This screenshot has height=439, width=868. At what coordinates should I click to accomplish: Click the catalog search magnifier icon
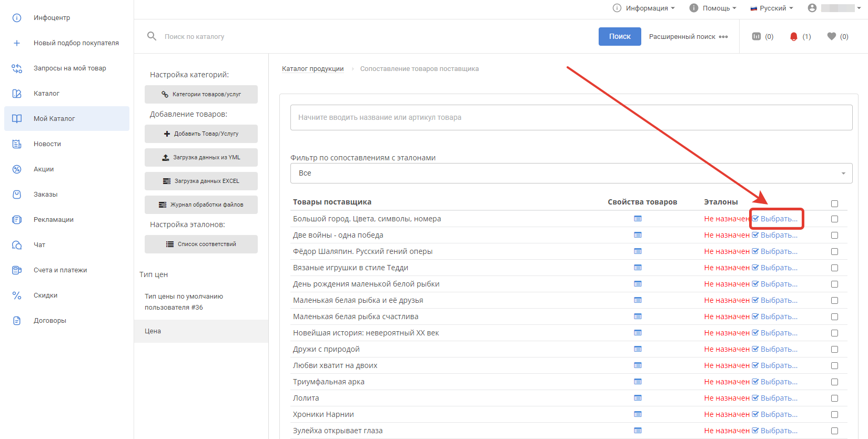pyautogui.click(x=152, y=36)
